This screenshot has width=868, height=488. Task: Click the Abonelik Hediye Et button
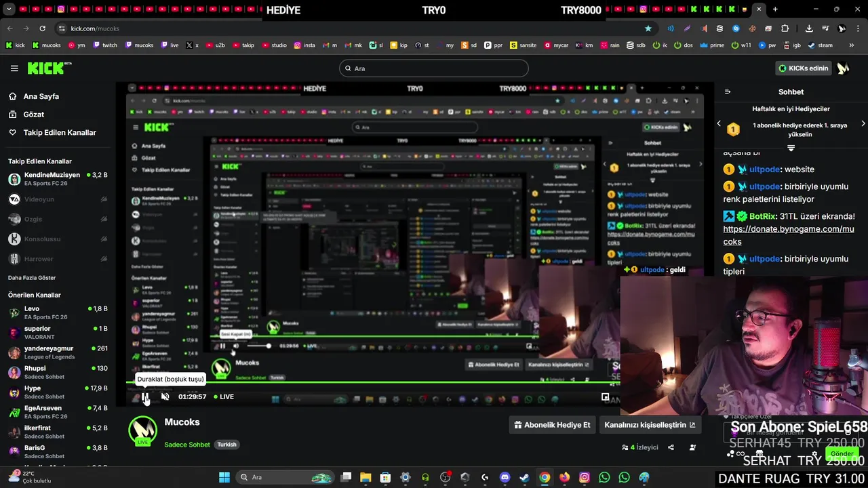click(553, 425)
